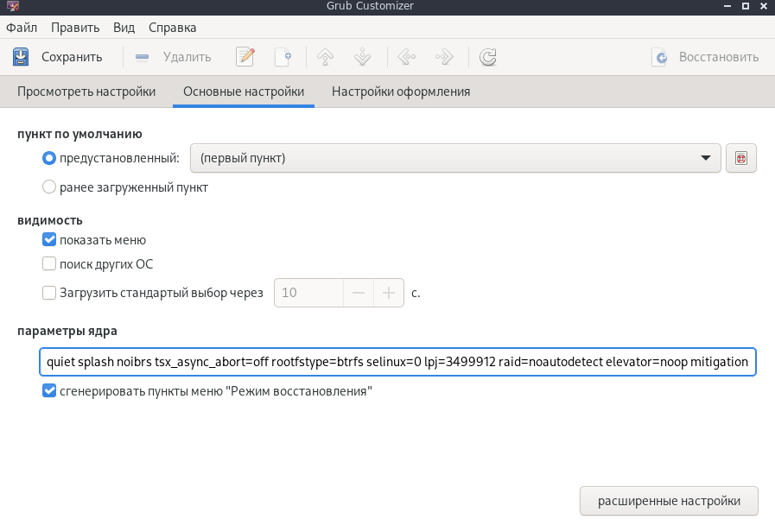
Task: Select the предустановленный radio button
Action: click(49, 158)
